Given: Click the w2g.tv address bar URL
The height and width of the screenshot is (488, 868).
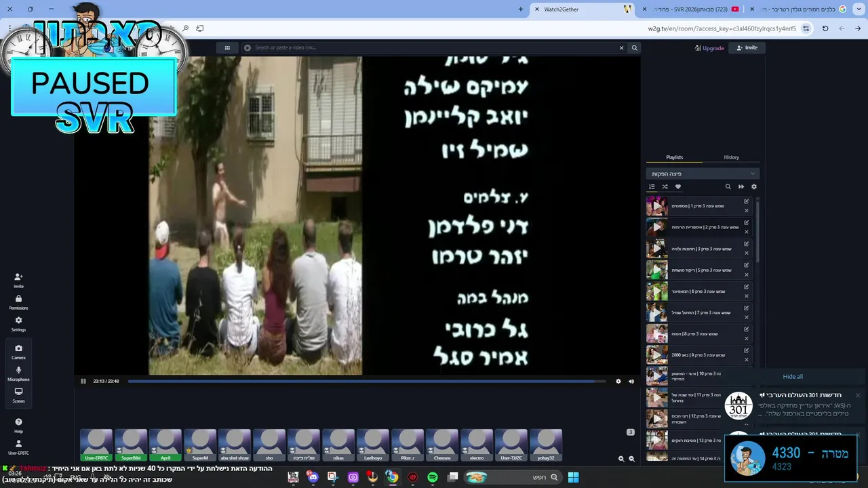Looking at the screenshot, I should tap(722, 28).
